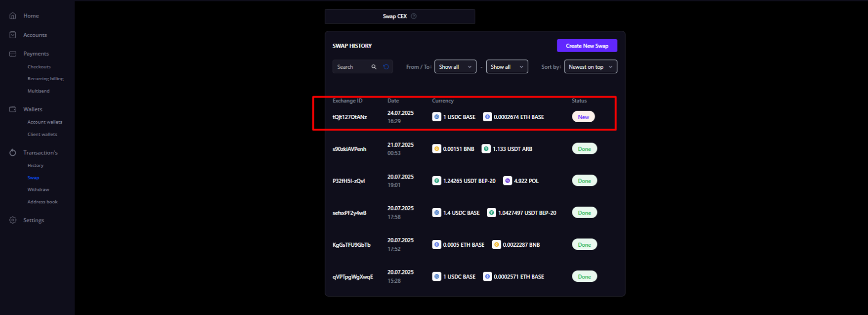Click the POL coin icon in swap history
868x315 pixels.
point(507,181)
